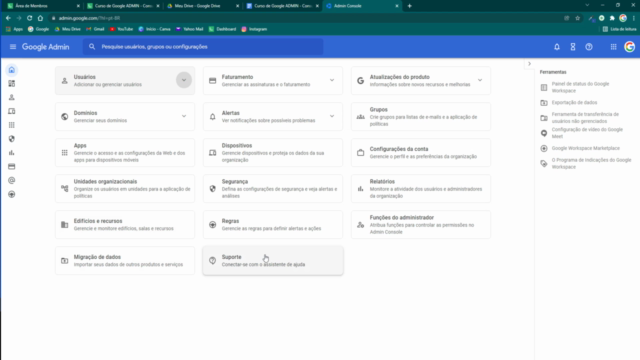Expand the Alertas card chevron

332,116
